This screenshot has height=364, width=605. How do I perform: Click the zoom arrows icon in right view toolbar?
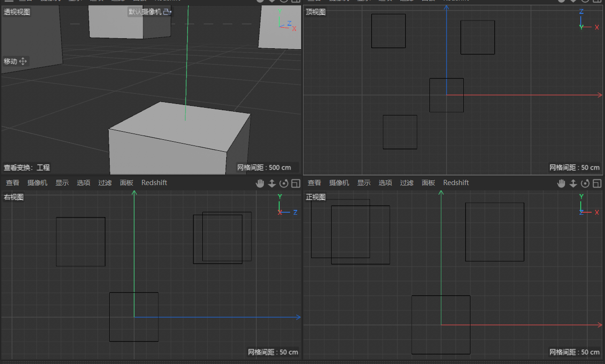click(272, 183)
